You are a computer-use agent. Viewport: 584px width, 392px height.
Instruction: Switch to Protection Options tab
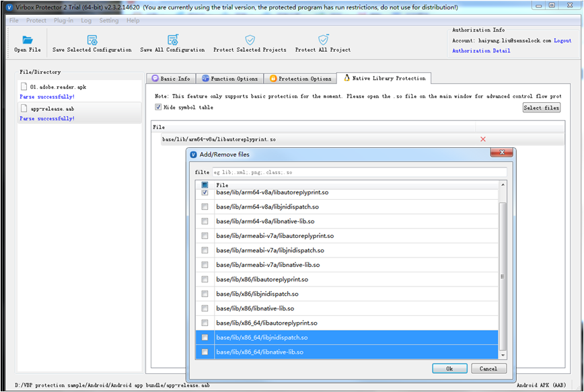coord(300,79)
